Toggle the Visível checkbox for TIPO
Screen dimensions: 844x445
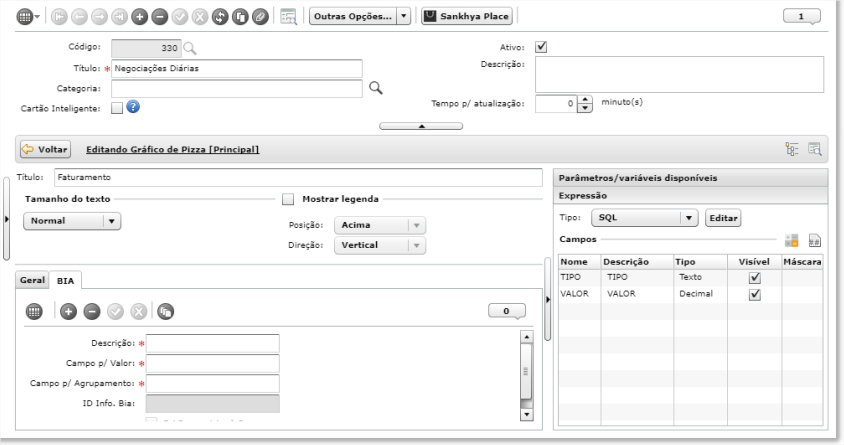pyautogui.click(x=755, y=278)
